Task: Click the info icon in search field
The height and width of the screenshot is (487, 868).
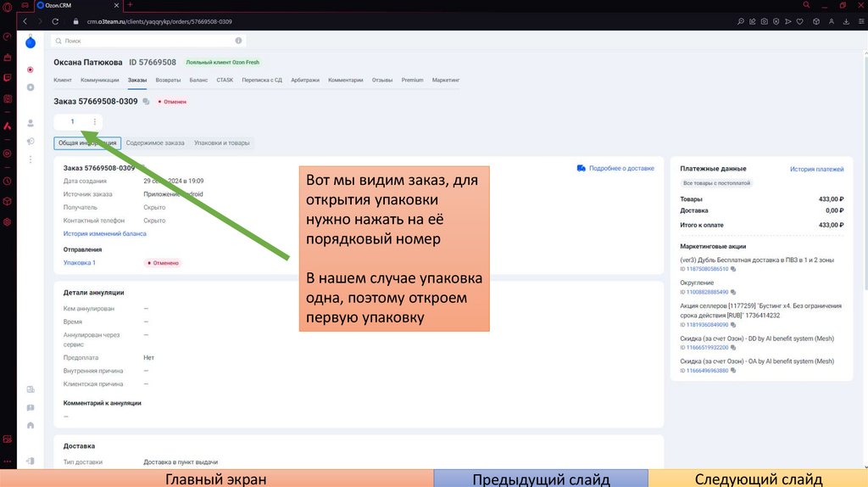Action: click(x=238, y=41)
